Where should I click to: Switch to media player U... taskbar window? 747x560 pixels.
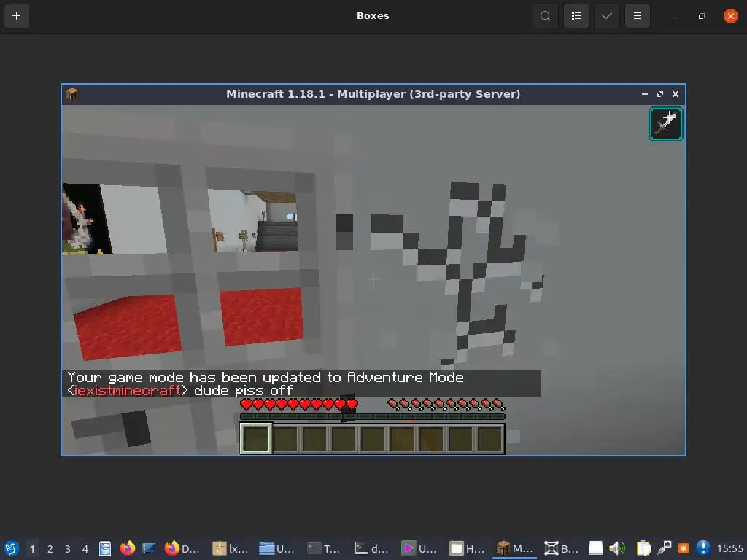419,548
